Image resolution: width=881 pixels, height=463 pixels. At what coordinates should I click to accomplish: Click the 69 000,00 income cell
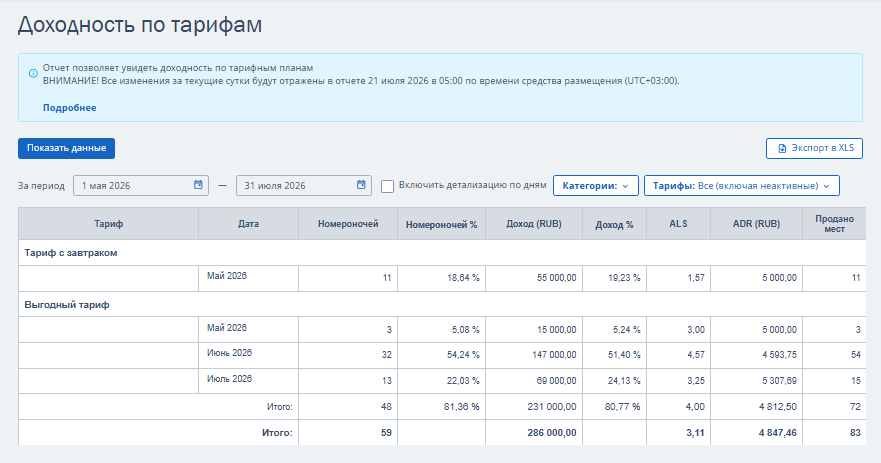534,381
